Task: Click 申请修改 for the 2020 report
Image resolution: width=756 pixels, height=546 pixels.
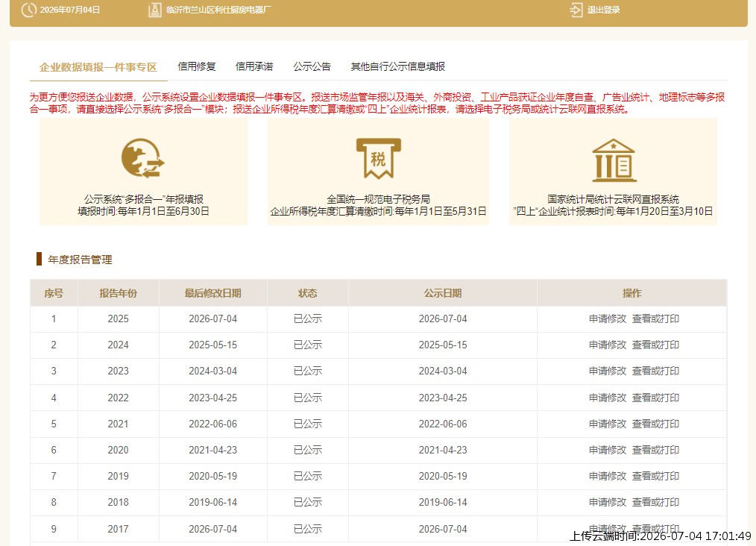Action: [x=608, y=450]
